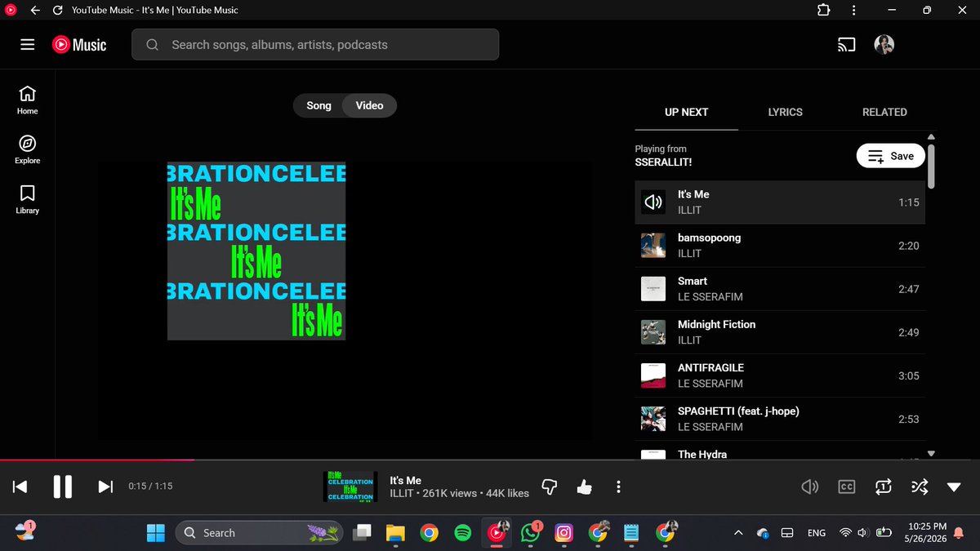The height and width of the screenshot is (551, 980).
Task: Reload the page with refresh icon
Action: coord(57,11)
